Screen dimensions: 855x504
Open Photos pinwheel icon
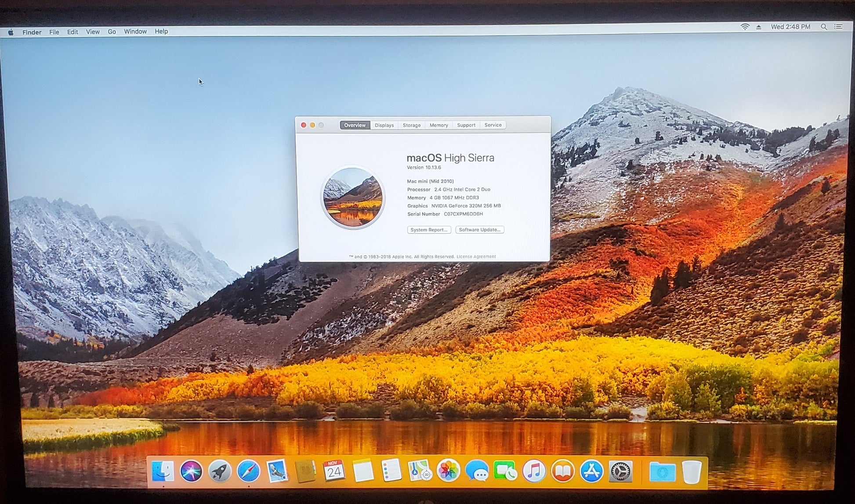coord(448,471)
